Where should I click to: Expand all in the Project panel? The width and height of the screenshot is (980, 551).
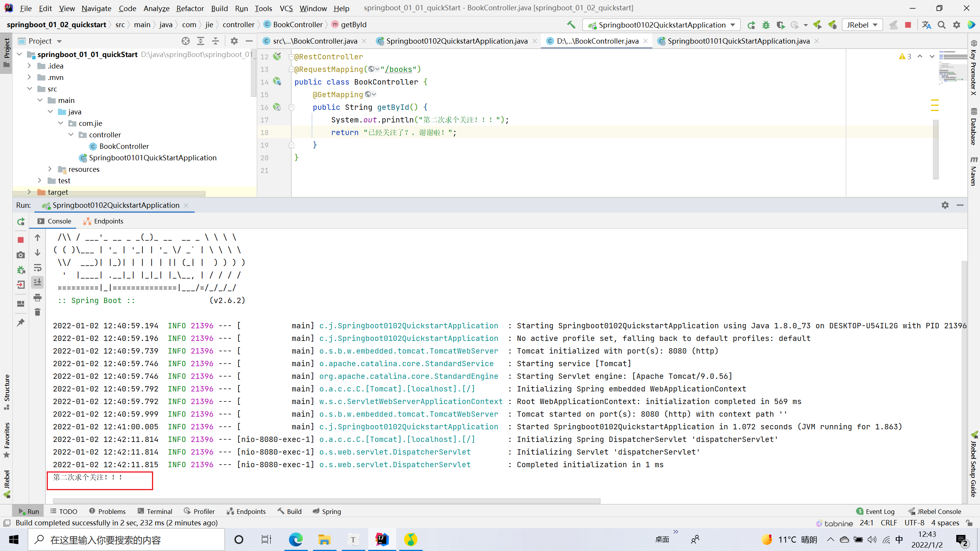[201, 41]
